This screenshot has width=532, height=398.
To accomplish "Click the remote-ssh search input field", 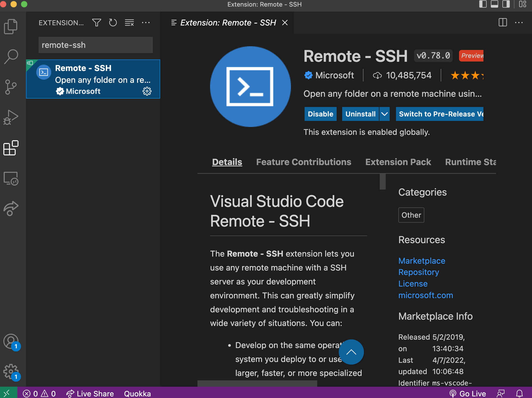I will pos(96,45).
